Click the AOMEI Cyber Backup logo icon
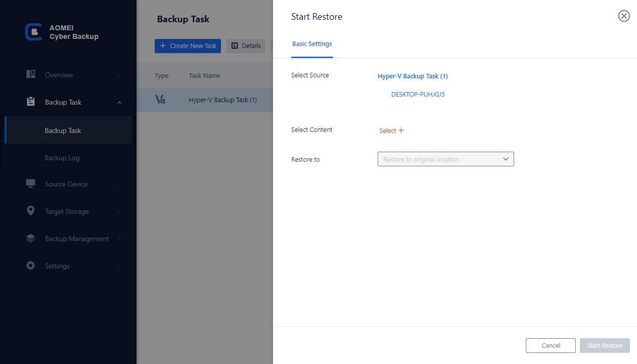This screenshot has height=364, width=637. pyautogui.click(x=33, y=32)
